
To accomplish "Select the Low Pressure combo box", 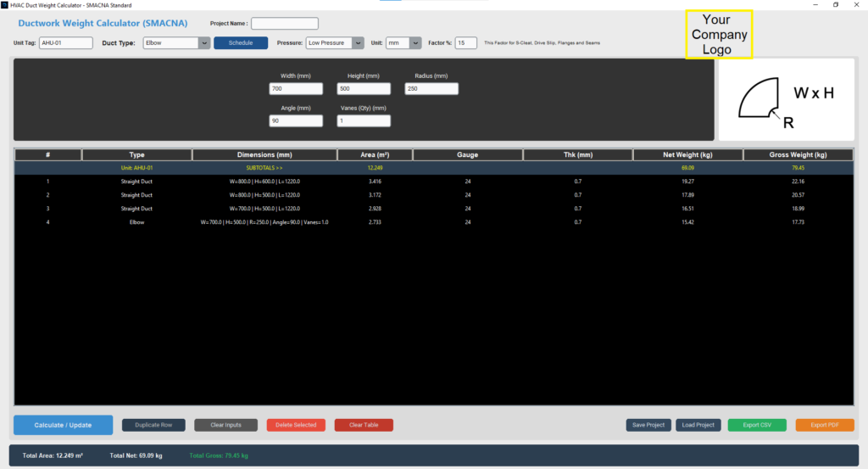I will coord(335,42).
